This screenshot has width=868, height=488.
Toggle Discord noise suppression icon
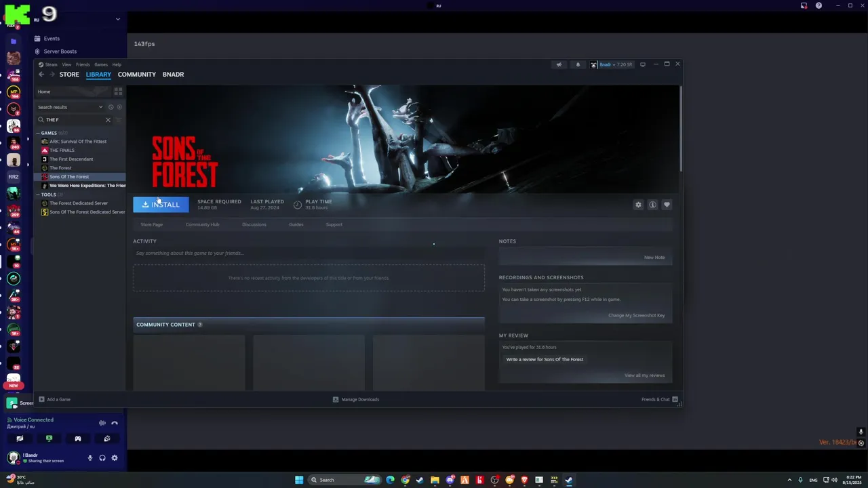click(x=102, y=423)
